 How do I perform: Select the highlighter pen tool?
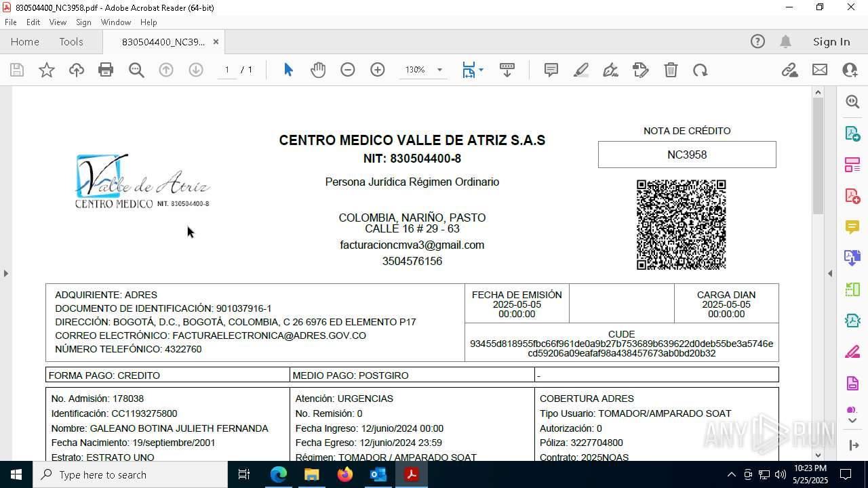pos(581,70)
